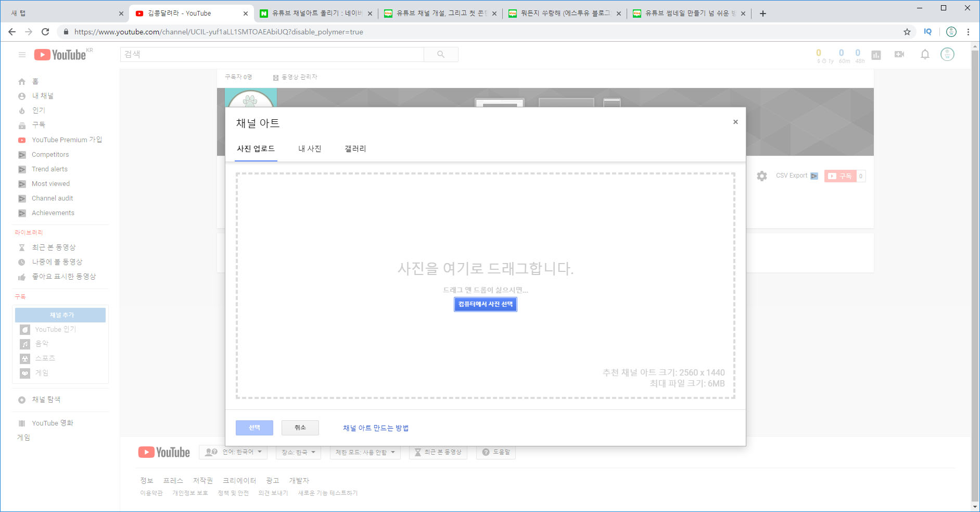Open the footer 저작권 link
Screen dimensions: 980x512
click(x=203, y=481)
